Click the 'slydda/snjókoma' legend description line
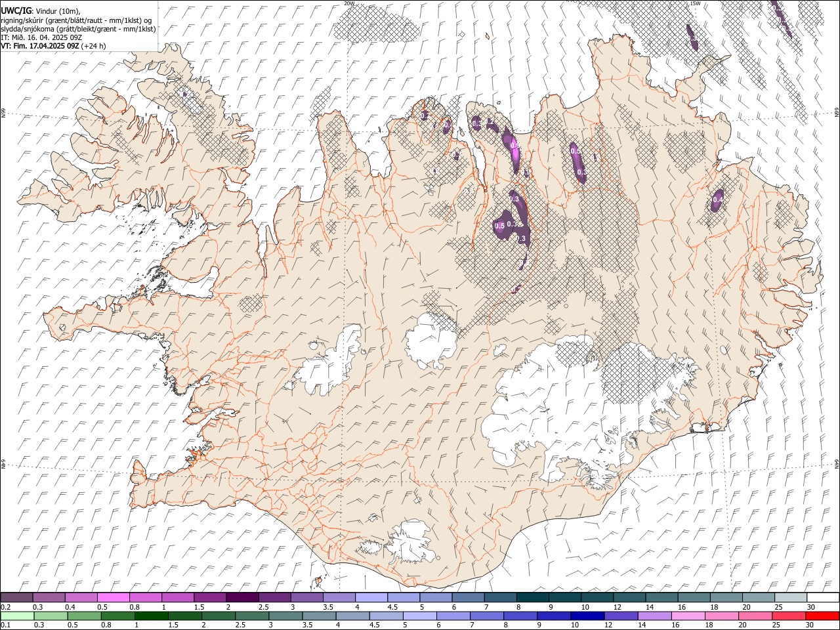The width and height of the screenshot is (840, 630). click(x=78, y=29)
